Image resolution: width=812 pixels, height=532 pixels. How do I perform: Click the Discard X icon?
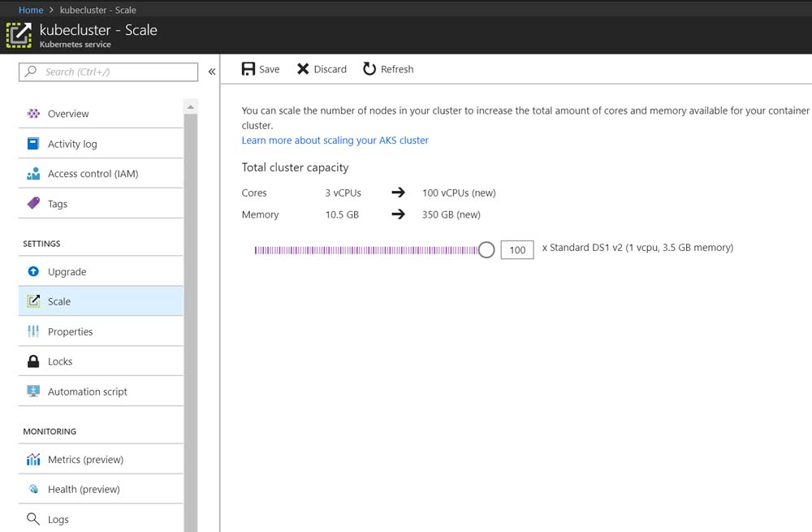[x=303, y=69]
